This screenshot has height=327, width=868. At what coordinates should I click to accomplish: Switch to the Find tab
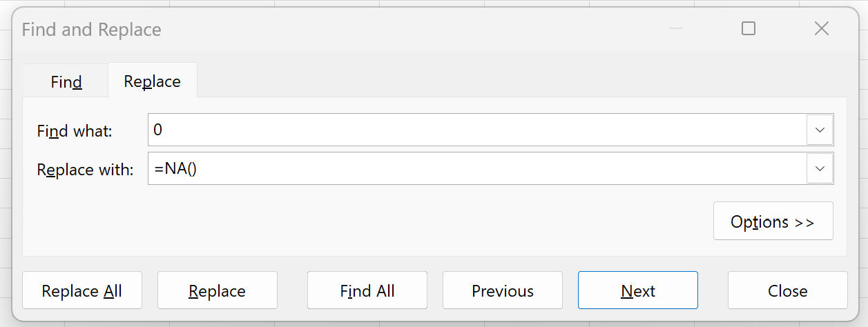(66, 82)
